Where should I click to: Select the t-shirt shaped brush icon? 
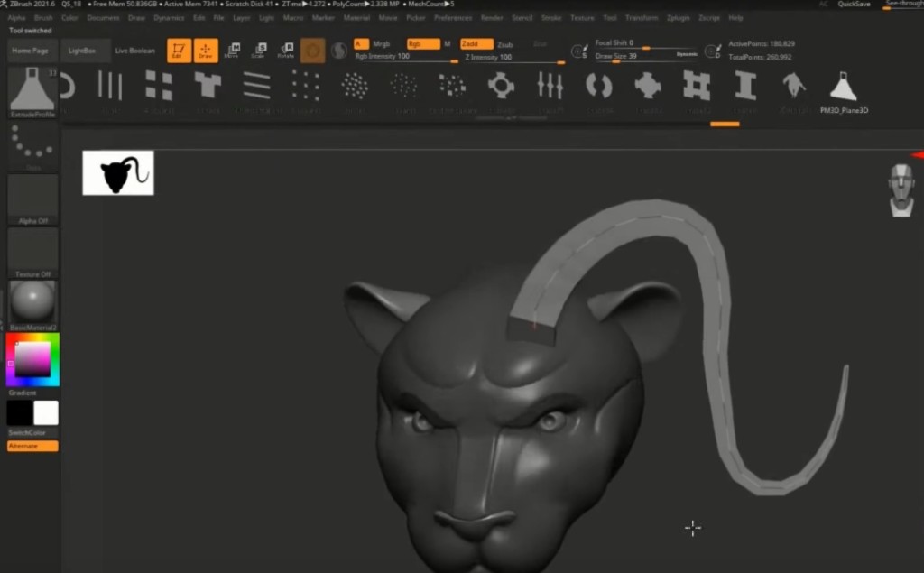pos(208,86)
